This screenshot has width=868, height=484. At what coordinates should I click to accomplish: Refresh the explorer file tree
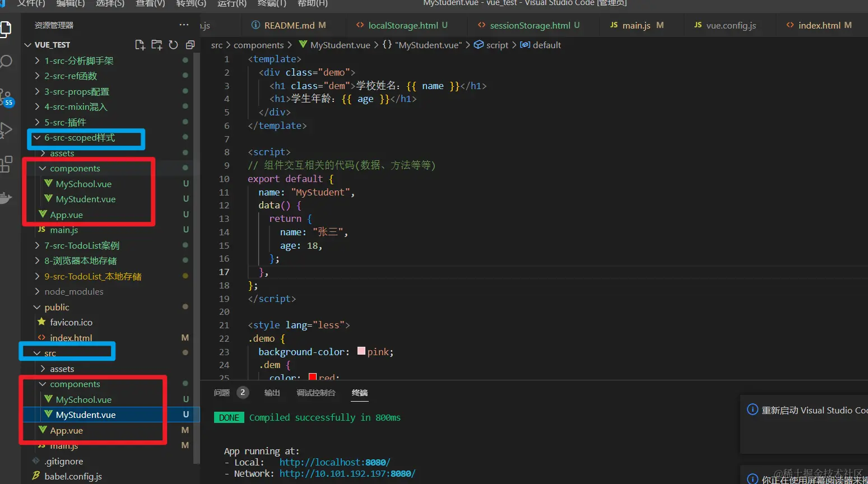(174, 45)
